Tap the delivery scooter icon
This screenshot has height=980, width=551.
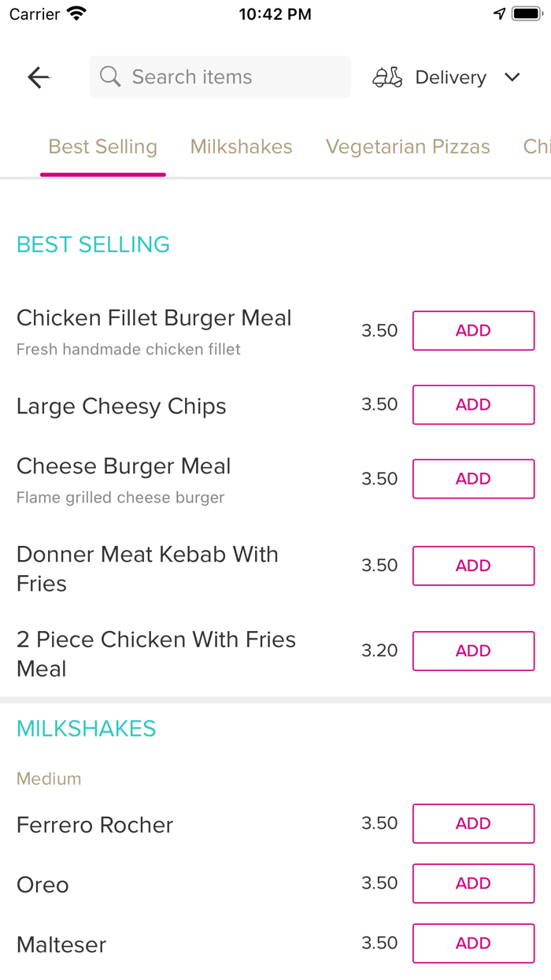(x=387, y=77)
